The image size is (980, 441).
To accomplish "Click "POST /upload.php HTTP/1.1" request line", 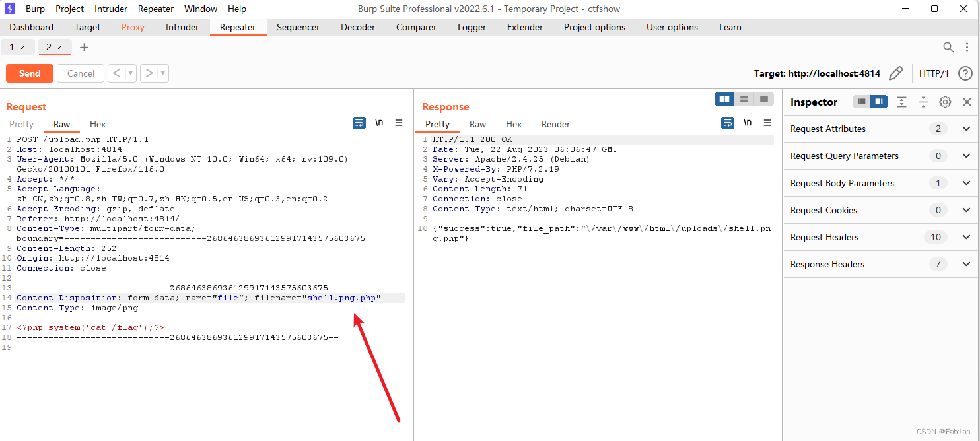I will click(x=83, y=139).
